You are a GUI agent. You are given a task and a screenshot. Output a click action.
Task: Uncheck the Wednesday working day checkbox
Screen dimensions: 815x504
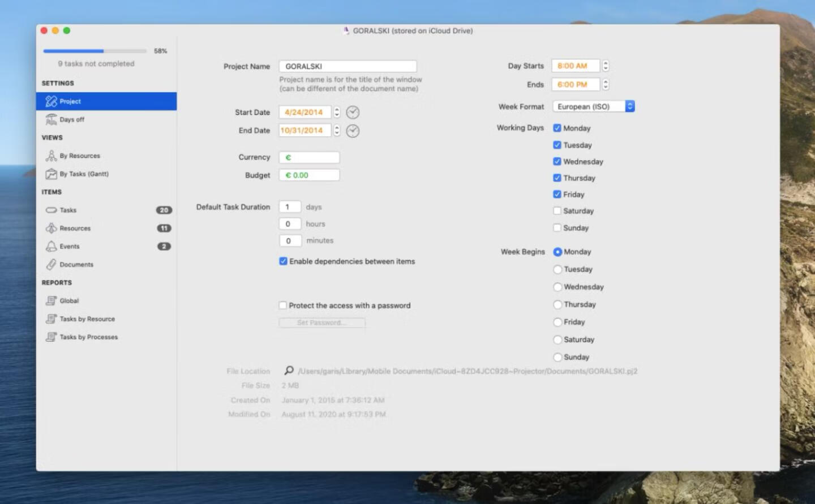[557, 161]
